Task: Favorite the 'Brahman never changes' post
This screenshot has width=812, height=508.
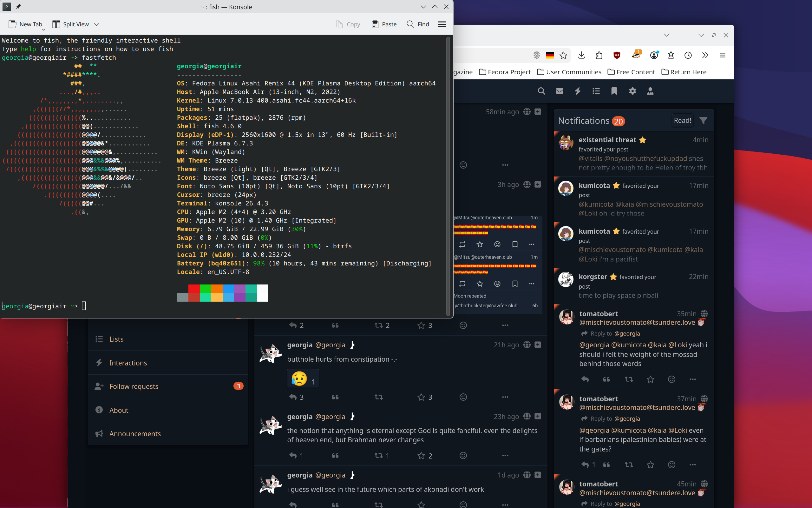Action: tap(421, 456)
